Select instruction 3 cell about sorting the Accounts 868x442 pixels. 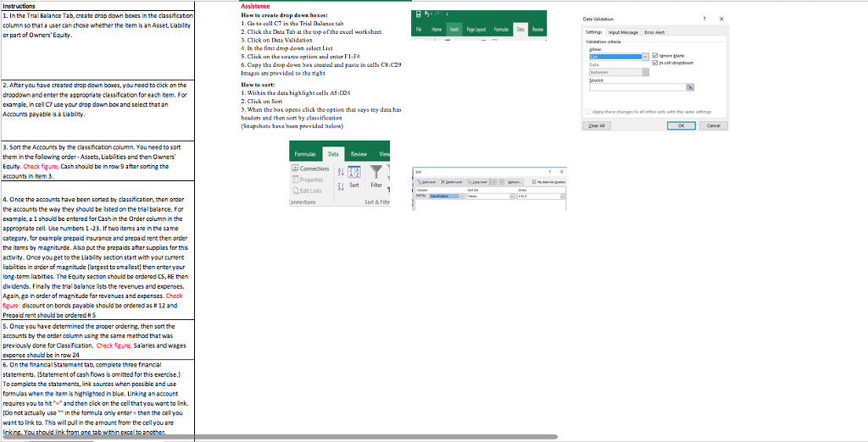click(x=97, y=160)
